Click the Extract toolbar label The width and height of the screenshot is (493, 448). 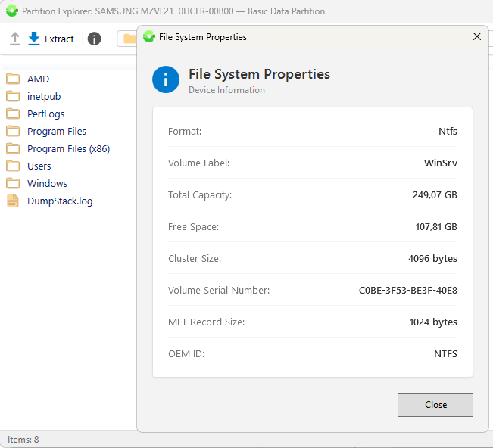click(x=59, y=39)
